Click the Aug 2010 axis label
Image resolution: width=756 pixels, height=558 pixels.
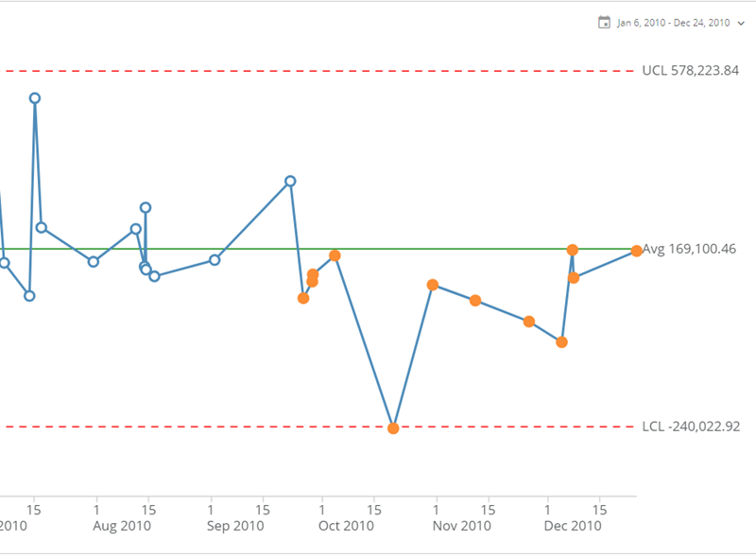click(x=123, y=526)
